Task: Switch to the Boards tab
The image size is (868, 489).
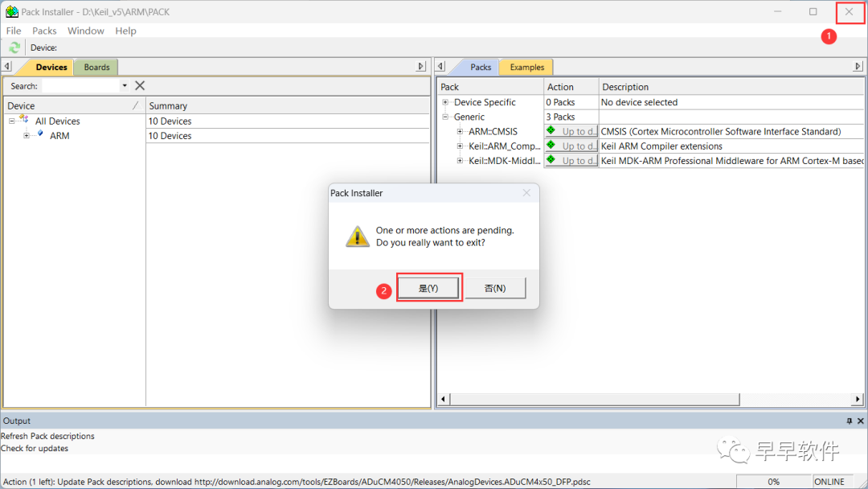Action: 96,67
